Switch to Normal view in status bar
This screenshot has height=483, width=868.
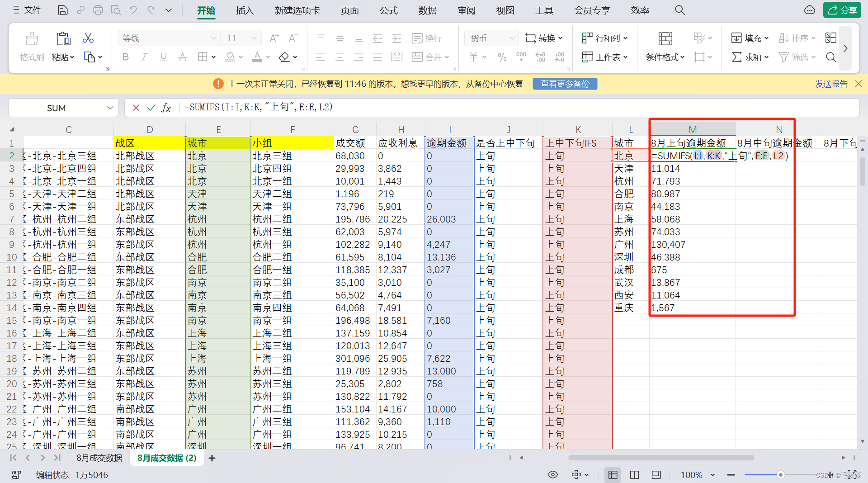[613, 474]
